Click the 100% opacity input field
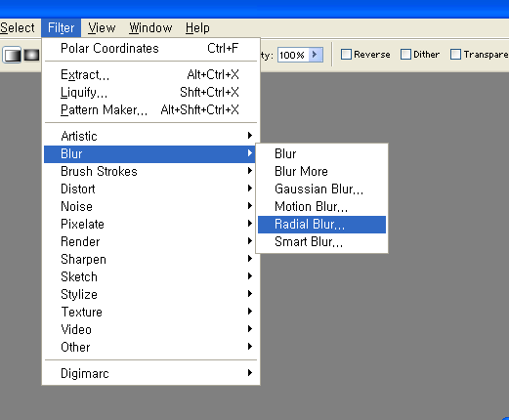The image size is (509, 420). click(x=293, y=55)
